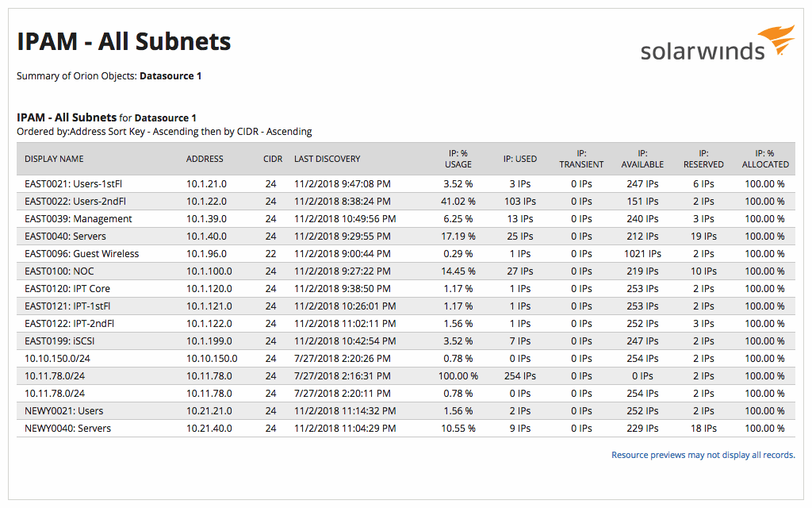This screenshot has width=812, height=508.
Task: Click the IPAM - All Subnets report title
Action: click(x=124, y=41)
